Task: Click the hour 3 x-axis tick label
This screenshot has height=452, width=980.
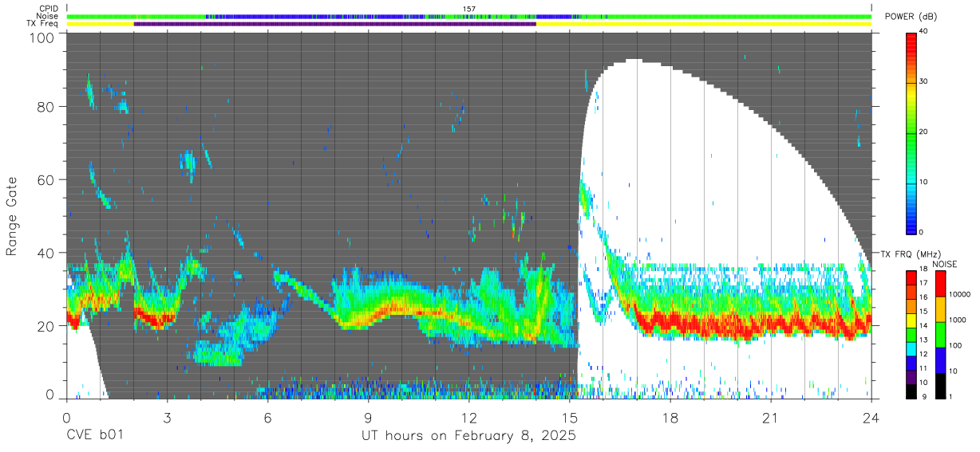Action: point(167,418)
